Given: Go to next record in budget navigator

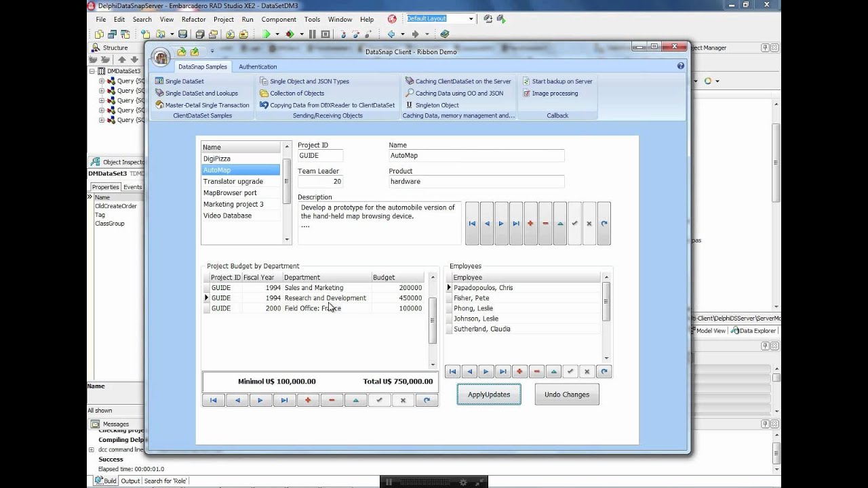Looking at the screenshot, I should (260, 401).
